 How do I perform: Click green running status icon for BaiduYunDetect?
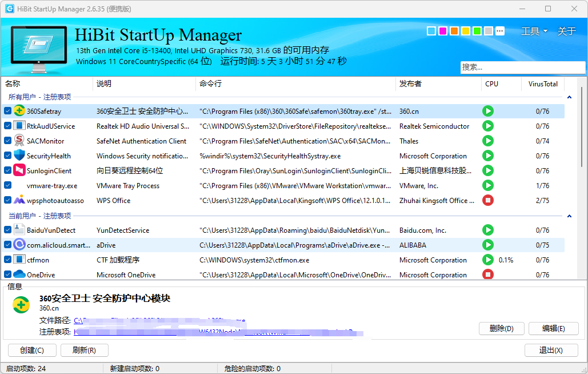(x=488, y=230)
